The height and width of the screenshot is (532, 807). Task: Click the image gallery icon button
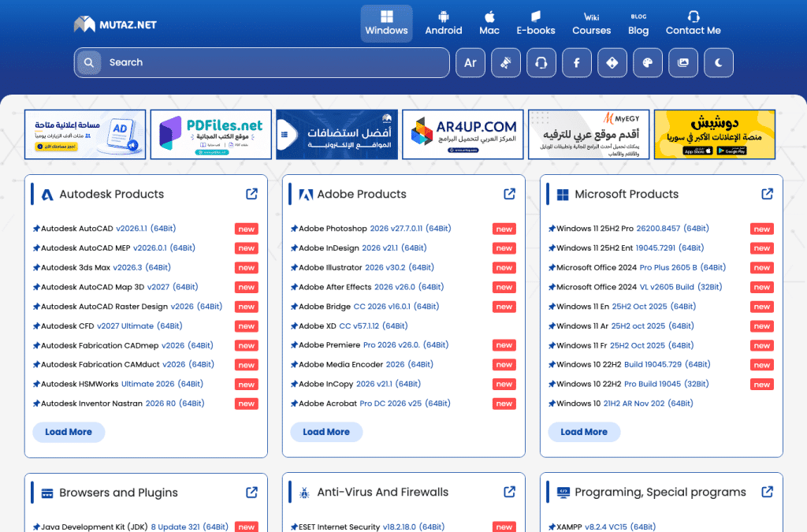coord(683,63)
